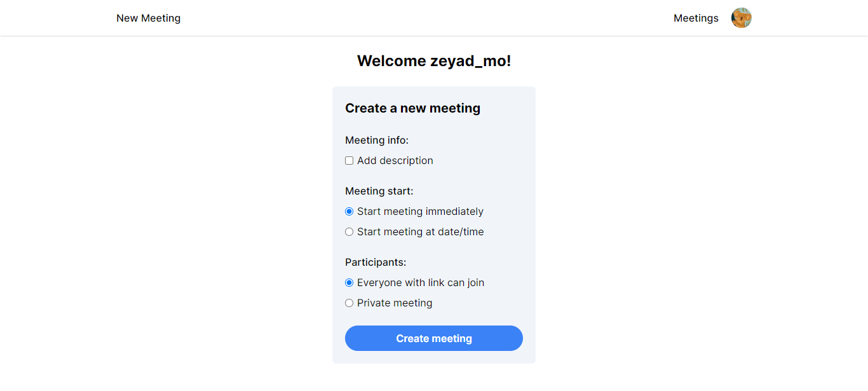This screenshot has width=868, height=391.
Task: Open the user profile avatar
Action: [742, 18]
